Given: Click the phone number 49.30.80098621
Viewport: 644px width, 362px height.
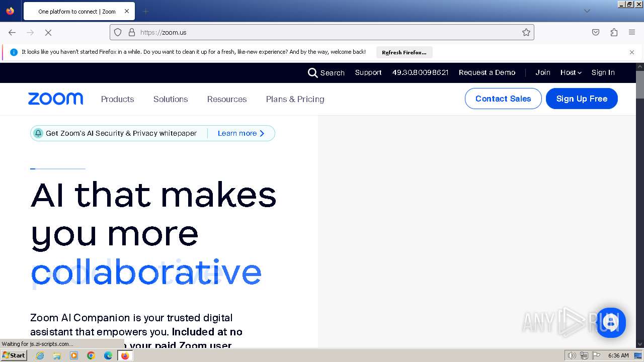Looking at the screenshot, I should 420,72.
